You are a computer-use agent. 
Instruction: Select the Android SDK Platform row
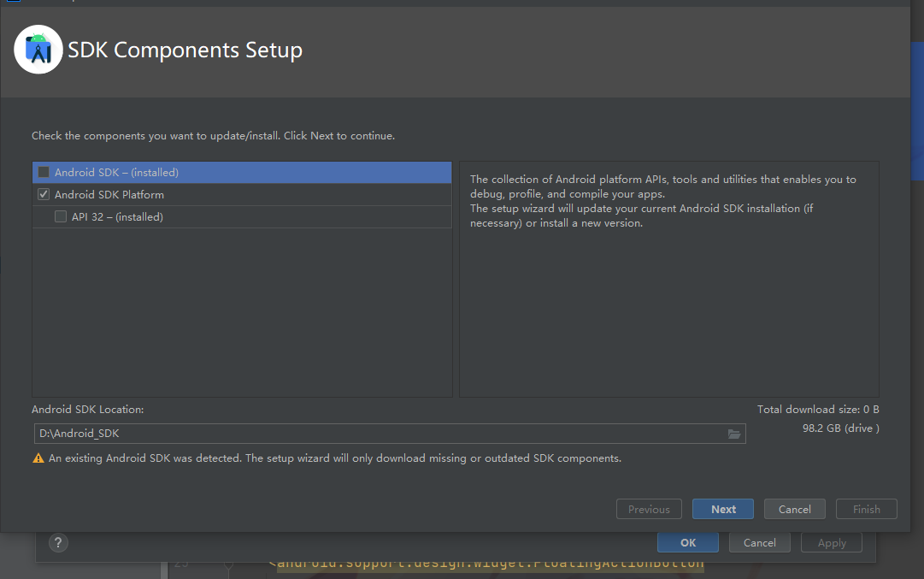(x=242, y=195)
